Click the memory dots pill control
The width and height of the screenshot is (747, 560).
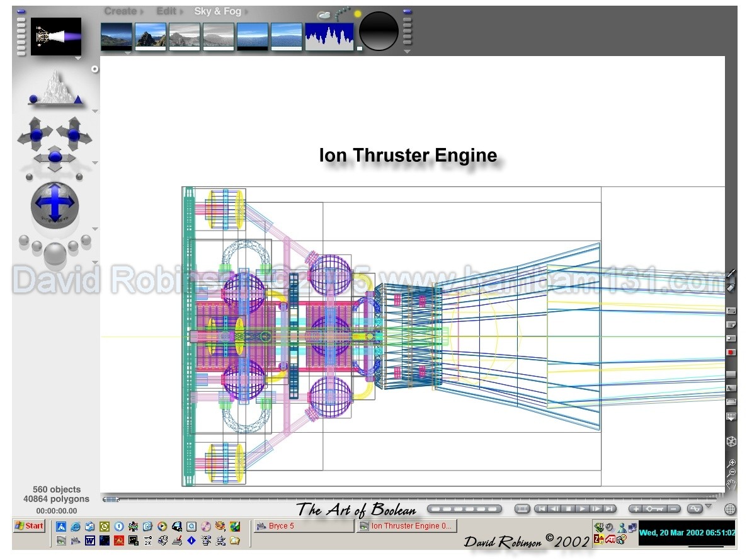[x=464, y=509]
